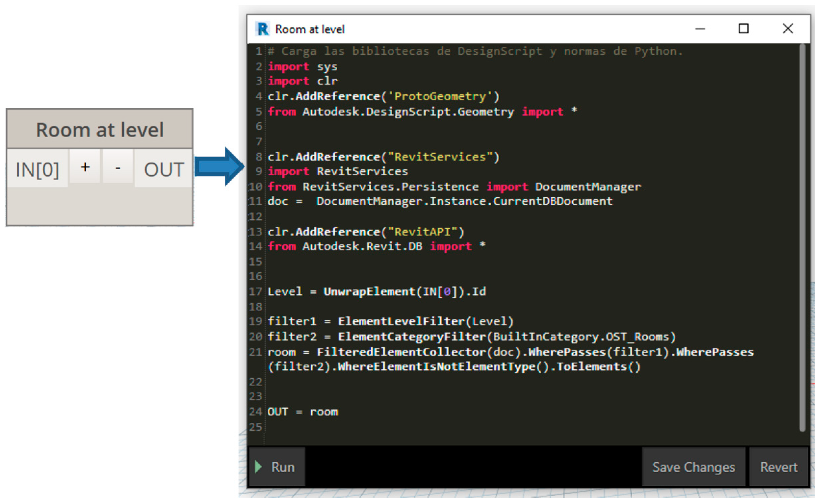Click on the filter1 ElementLevelFilter line
The height and width of the screenshot is (504, 821).
(390, 321)
